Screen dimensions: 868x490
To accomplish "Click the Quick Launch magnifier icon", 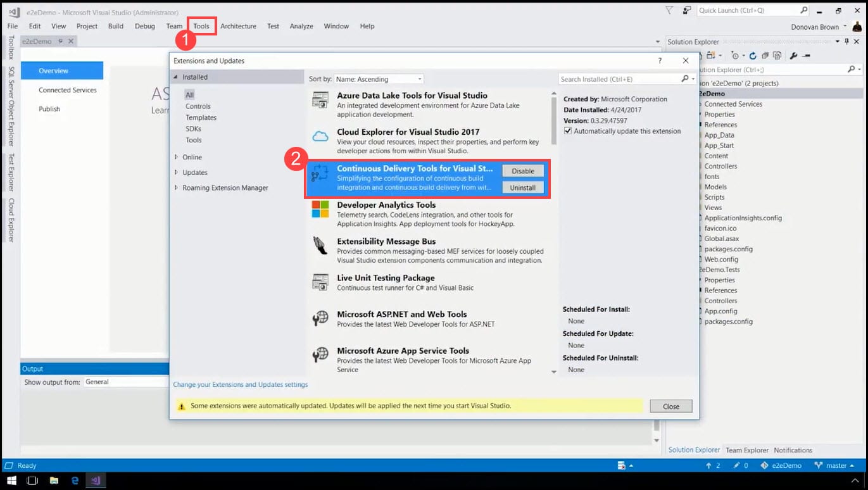I will tap(804, 10).
